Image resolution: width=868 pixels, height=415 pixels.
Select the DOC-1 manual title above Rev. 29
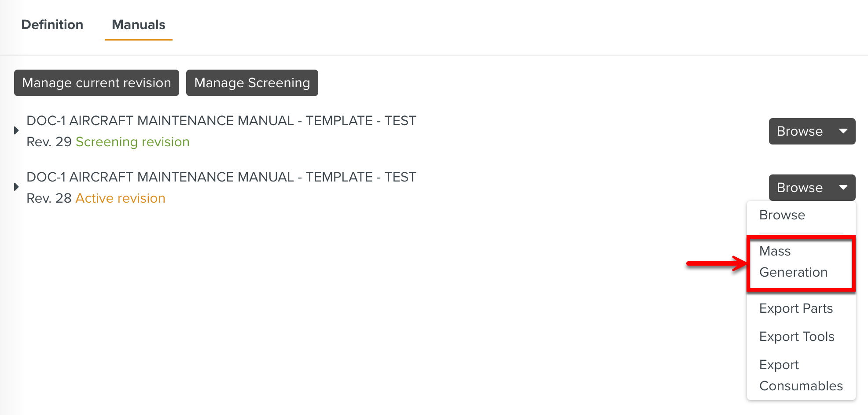(221, 121)
